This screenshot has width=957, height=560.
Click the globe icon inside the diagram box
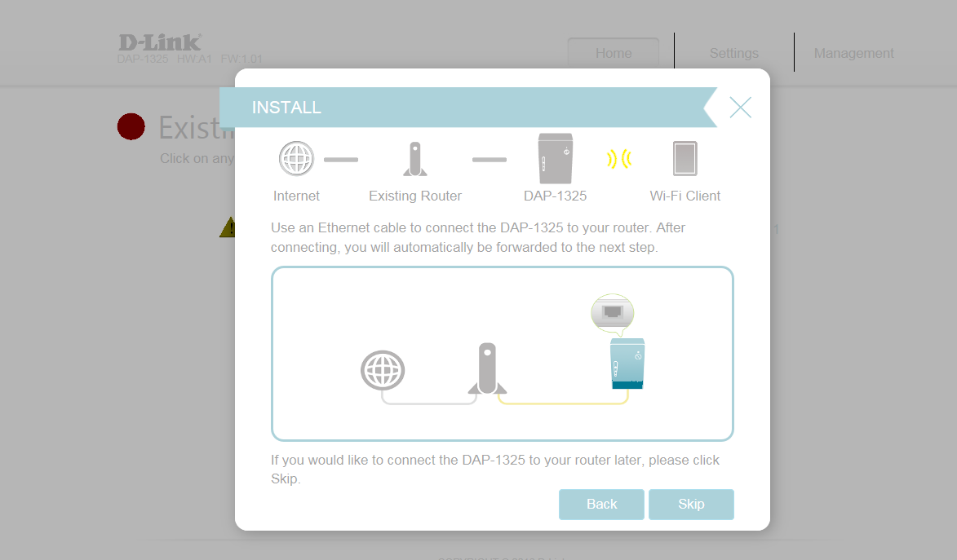(x=383, y=370)
